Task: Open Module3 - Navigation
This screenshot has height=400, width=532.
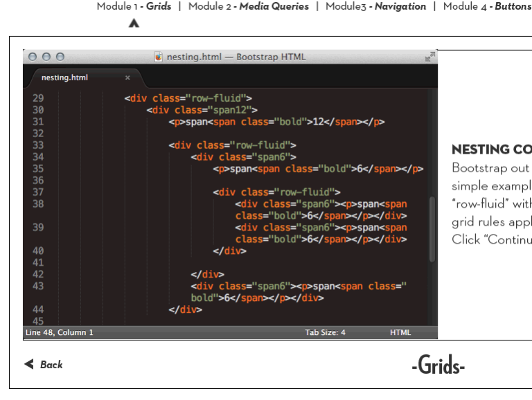Action: [375, 6]
